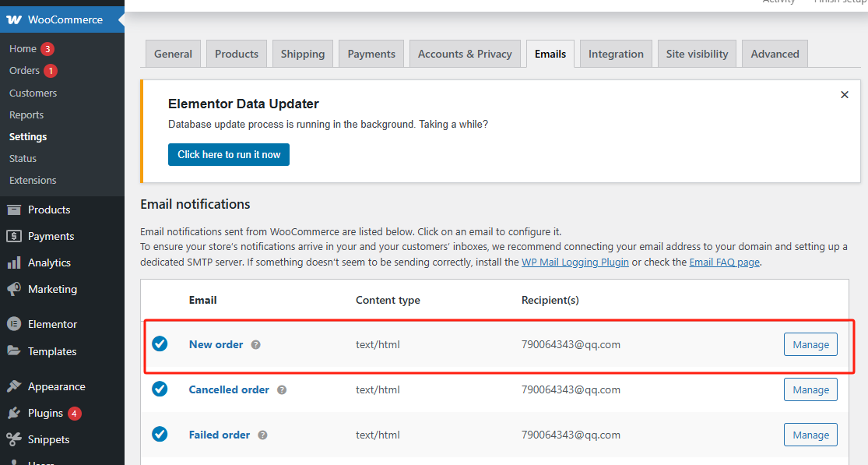This screenshot has width=868, height=465.
Task: Open the Shipping settings tab
Action: tap(303, 54)
